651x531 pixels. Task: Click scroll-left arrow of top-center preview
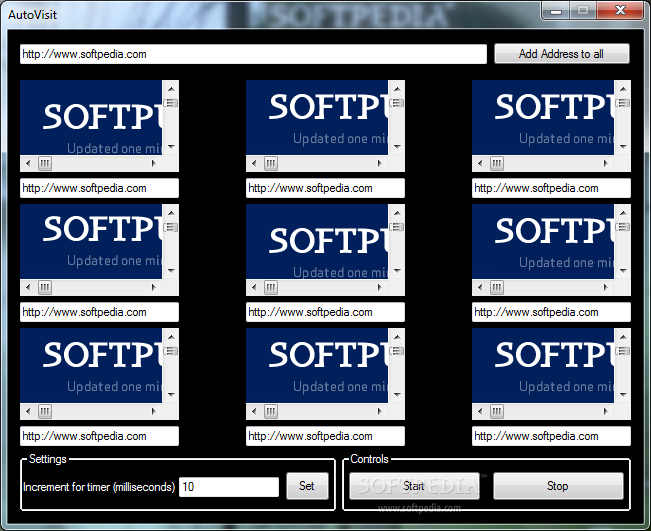point(254,163)
